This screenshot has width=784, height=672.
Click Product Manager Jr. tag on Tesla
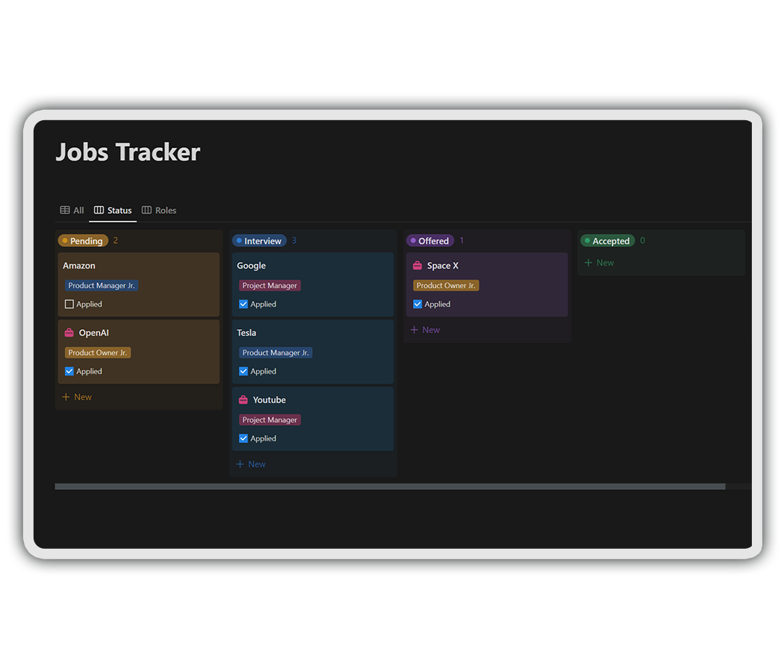(x=276, y=352)
